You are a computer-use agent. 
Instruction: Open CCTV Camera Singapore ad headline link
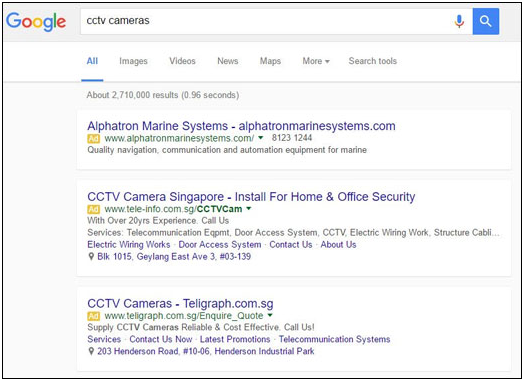coord(251,197)
